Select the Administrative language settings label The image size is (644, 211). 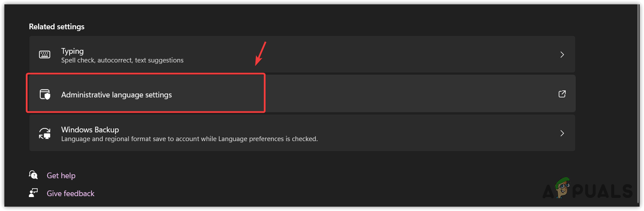116,95
